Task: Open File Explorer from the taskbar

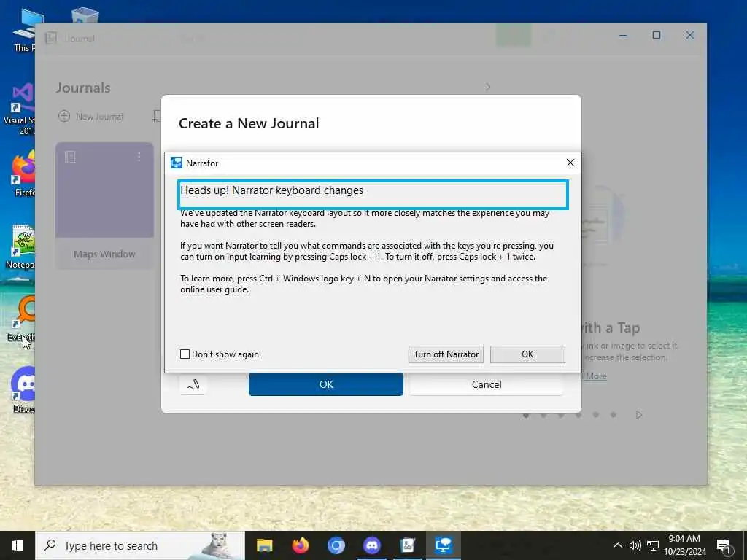Action: [x=264, y=545]
